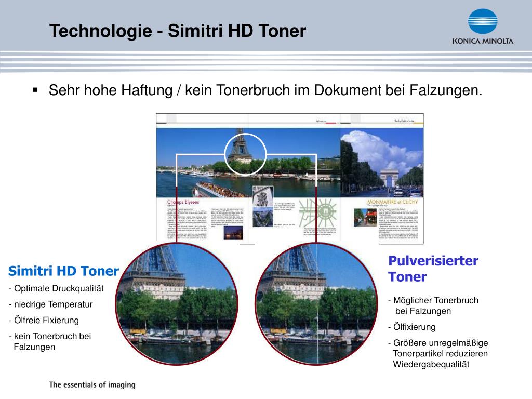The width and height of the screenshot is (532, 399).
Task: Select the text '- niedrige Temperatur'
Action: click(50, 304)
